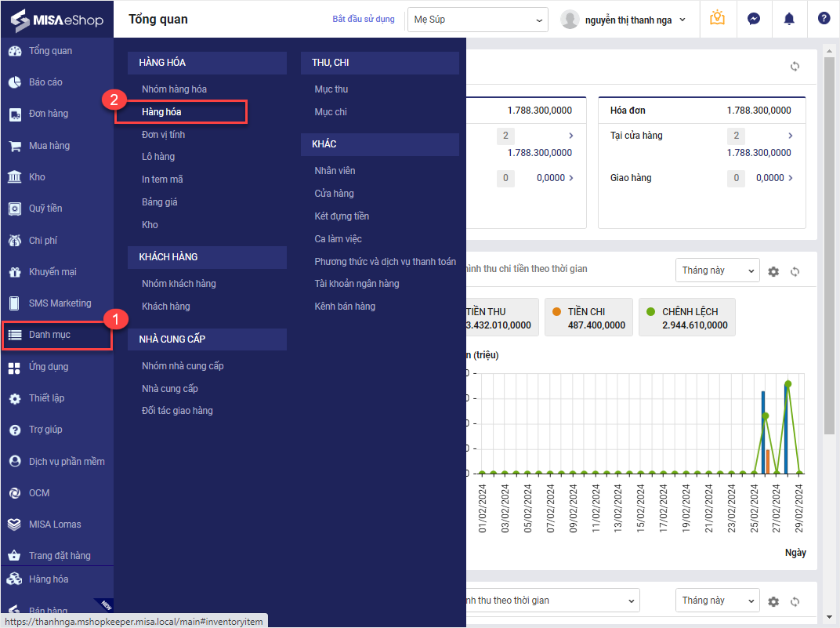Select Đơn vị tính menu item
840x628 pixels.
click(x=164, y=135)
